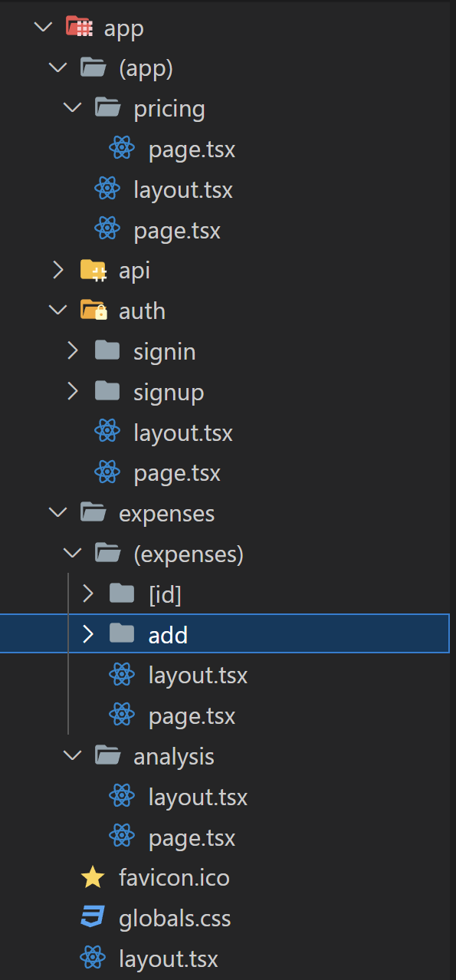Select the highlighted add folder name
Screen dimensions: 456x980
168,635
